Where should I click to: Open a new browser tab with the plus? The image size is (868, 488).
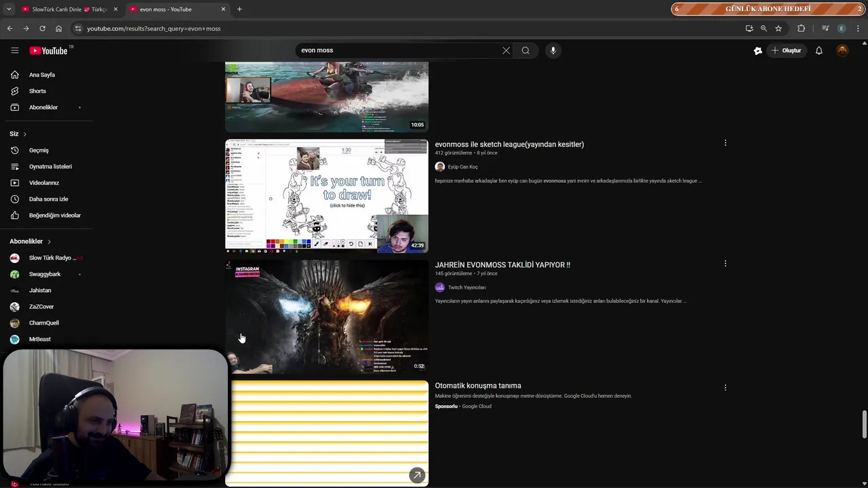[239, 9]
